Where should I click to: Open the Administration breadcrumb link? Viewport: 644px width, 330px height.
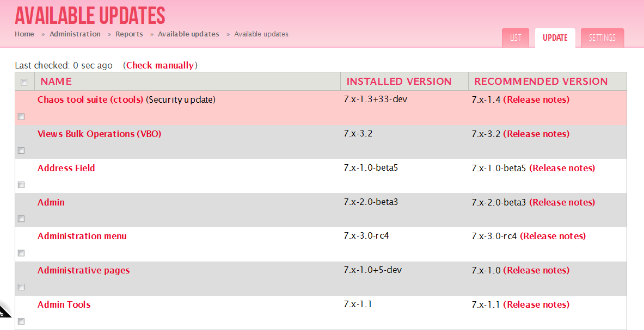(75, 34)
